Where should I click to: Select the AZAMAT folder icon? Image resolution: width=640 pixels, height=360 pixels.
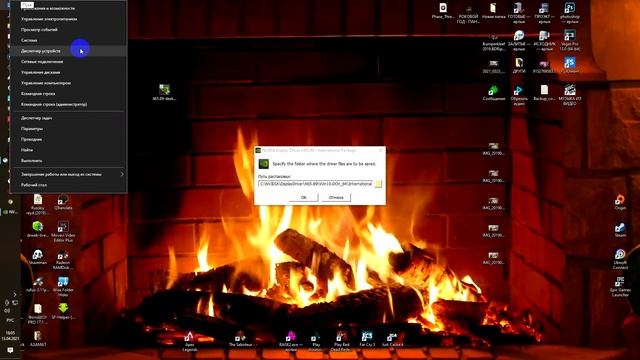pyautogui.click(x=38, y=339)
